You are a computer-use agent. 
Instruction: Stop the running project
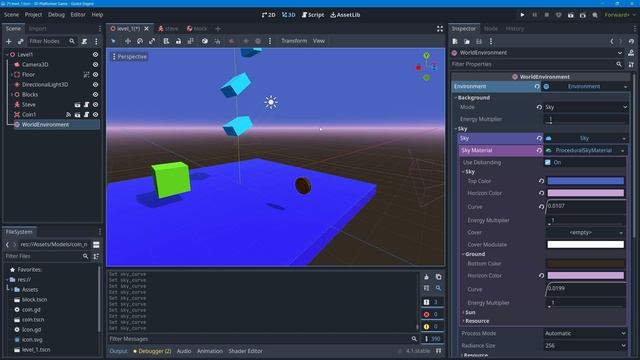(x=547, y=15)
